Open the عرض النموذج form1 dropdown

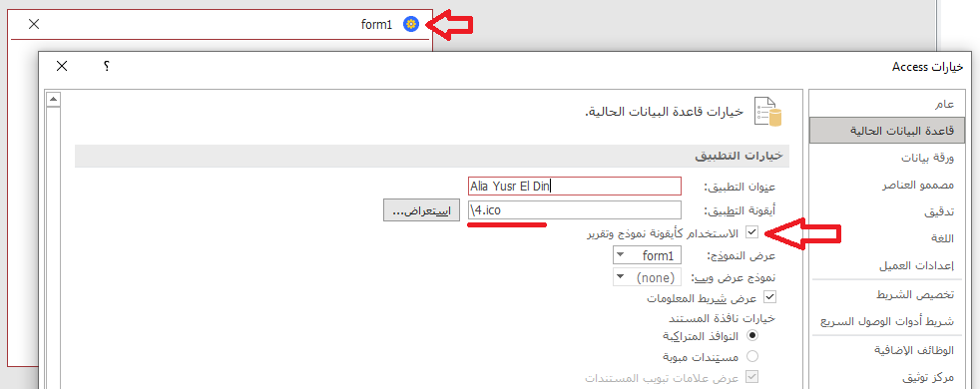pyautogui.click(x=648, y=255)
